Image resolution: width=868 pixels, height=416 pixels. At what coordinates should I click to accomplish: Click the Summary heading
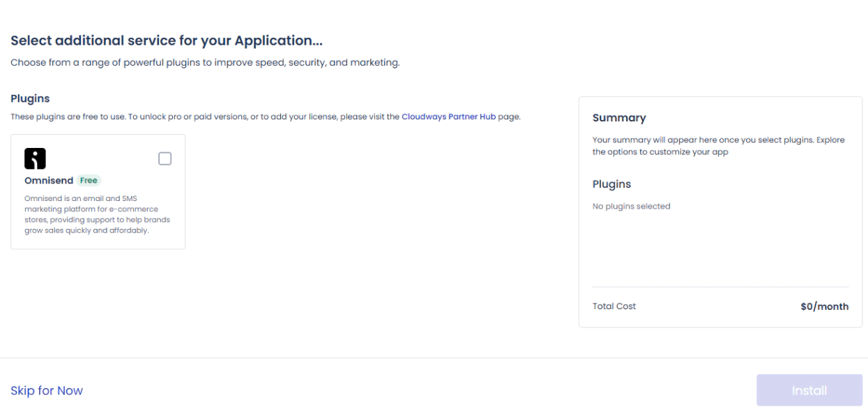[619, 117]
